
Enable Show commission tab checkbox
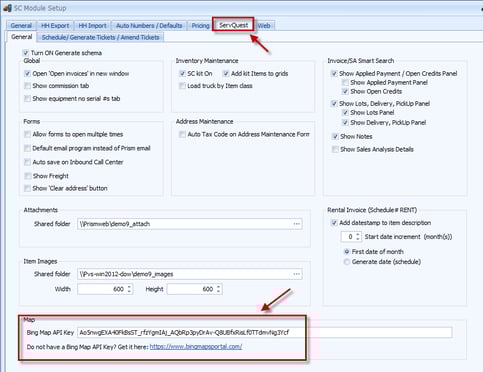[27, 86]
